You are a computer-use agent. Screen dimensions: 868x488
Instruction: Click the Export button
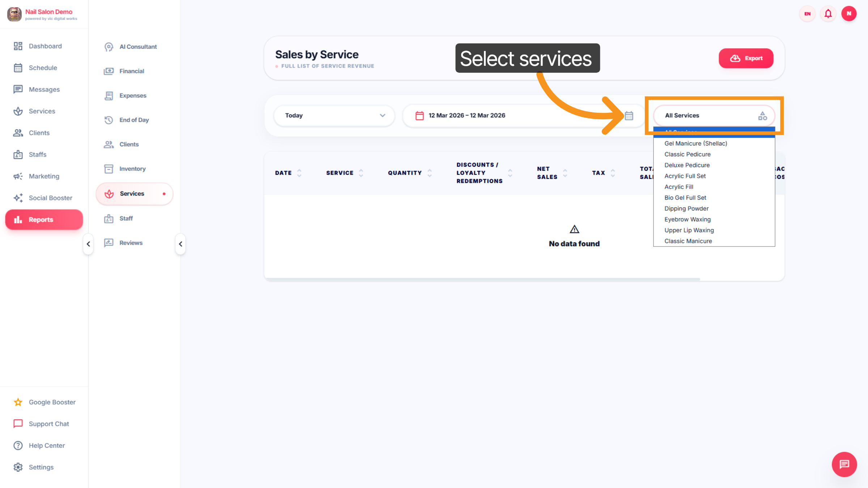coord(746,58)
